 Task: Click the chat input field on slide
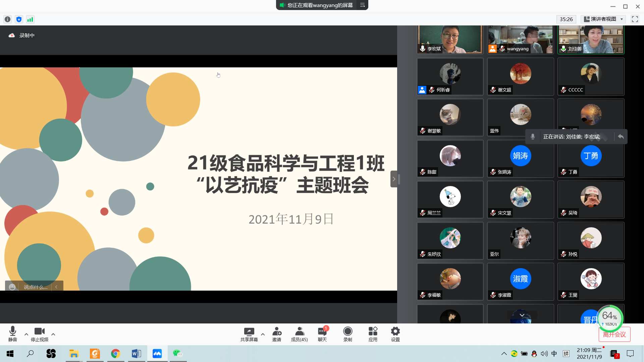pos(35,287)
